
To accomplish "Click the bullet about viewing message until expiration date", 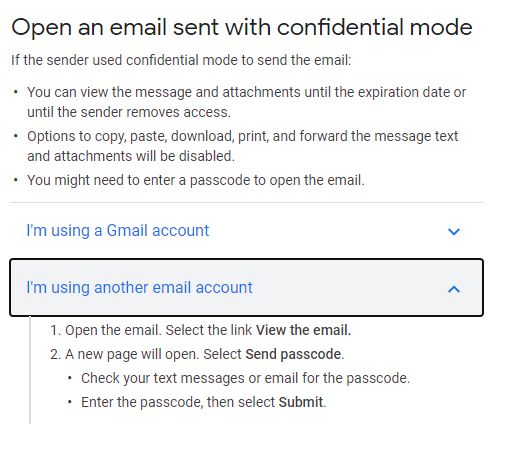I will pos(246,102).
